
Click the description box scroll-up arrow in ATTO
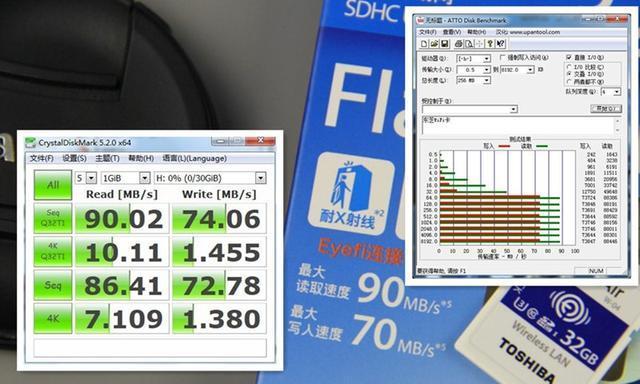(617, 121)
